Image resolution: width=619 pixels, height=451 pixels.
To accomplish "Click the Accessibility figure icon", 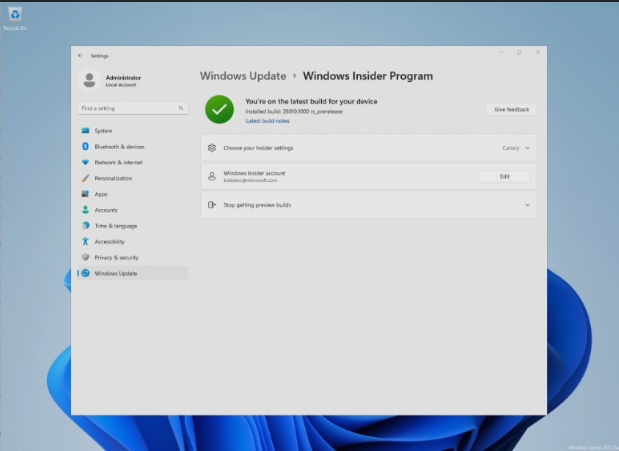I will coord(85,241).
